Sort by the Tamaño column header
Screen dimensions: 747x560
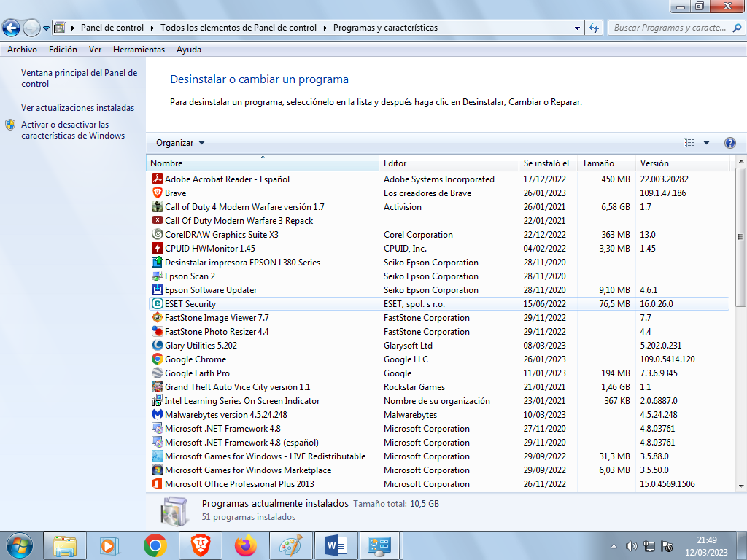[x=606, y=163]
